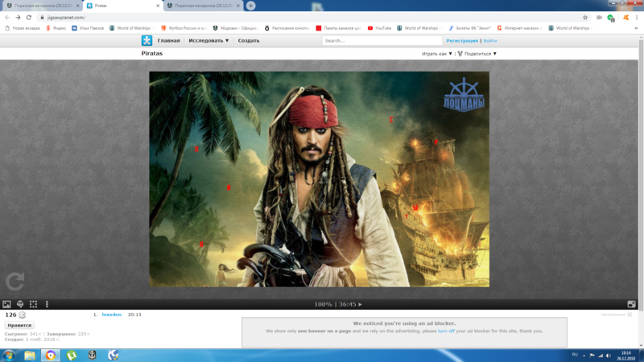Toggle fullscreen mode for the puzzle
The width and height of the screenshot is (644, 362).
point(632,304)
